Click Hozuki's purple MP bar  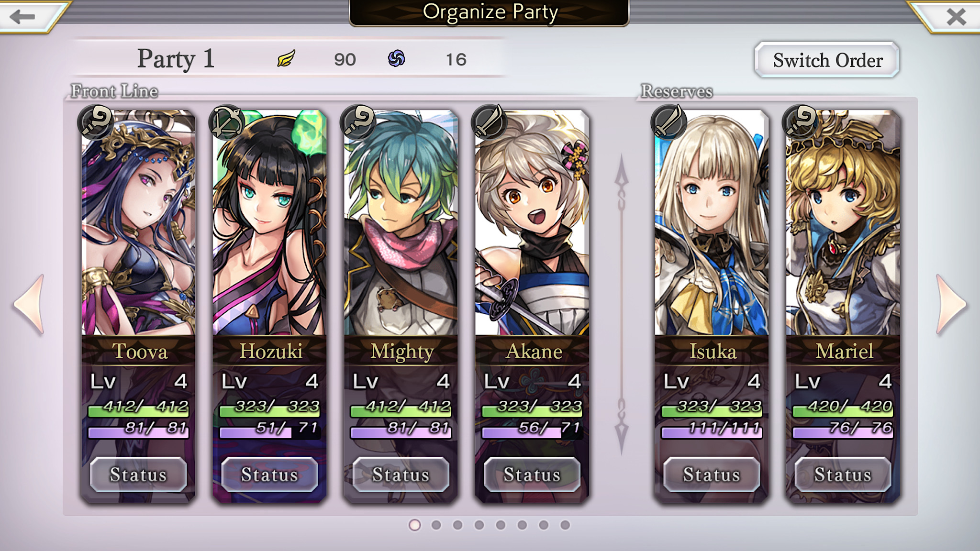point(270,432)
